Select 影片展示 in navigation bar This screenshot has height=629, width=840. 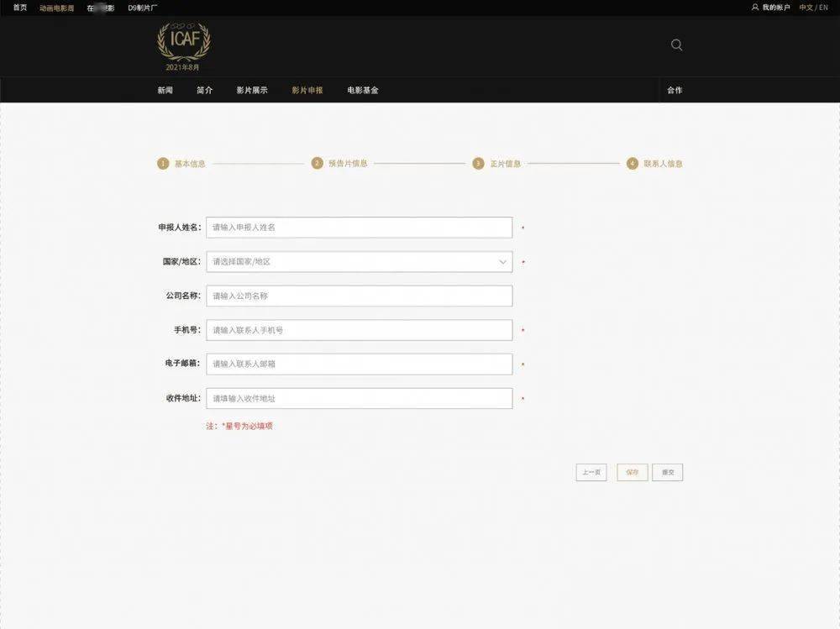click(251, 90)
